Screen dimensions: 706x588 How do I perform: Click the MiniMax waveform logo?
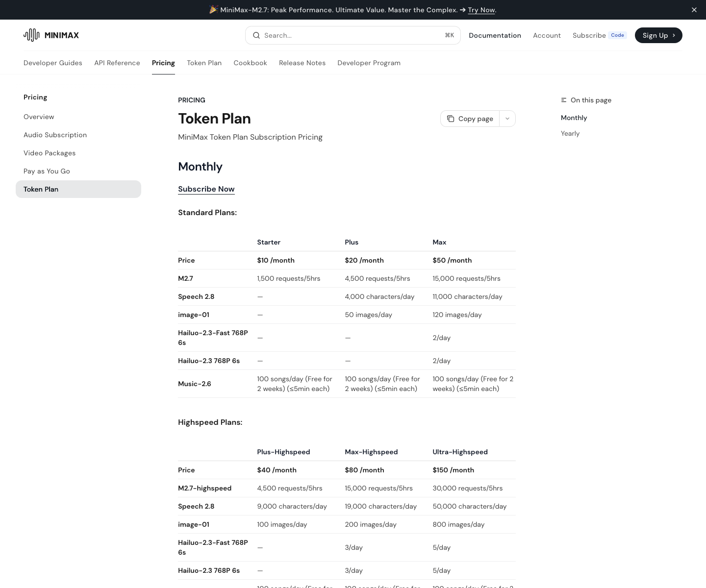(31, 35)
